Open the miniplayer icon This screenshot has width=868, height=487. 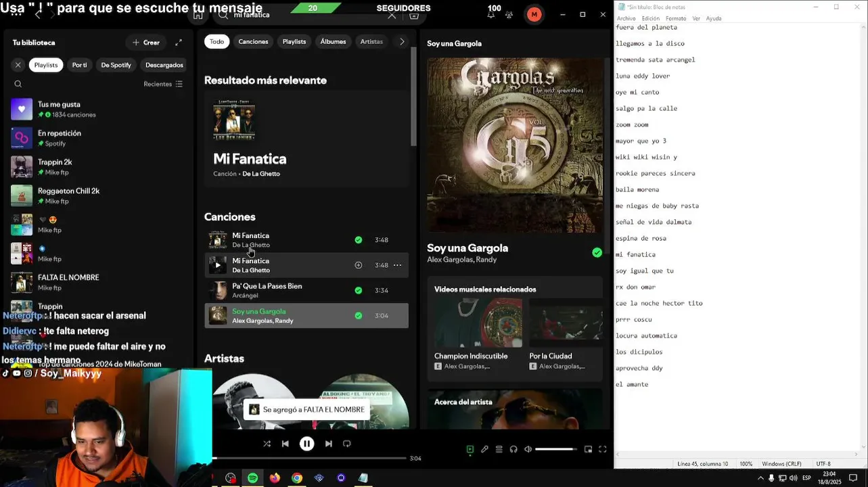coord(588,449)
